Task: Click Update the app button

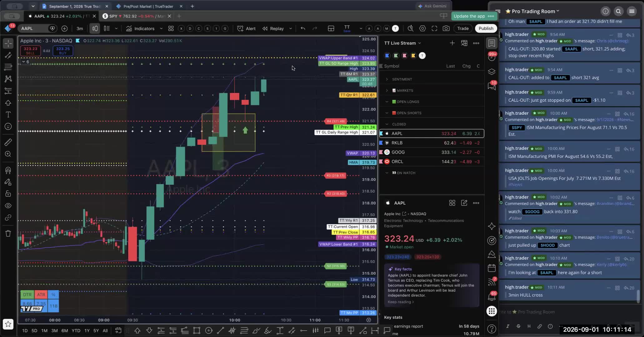Action: coord(473,16)
